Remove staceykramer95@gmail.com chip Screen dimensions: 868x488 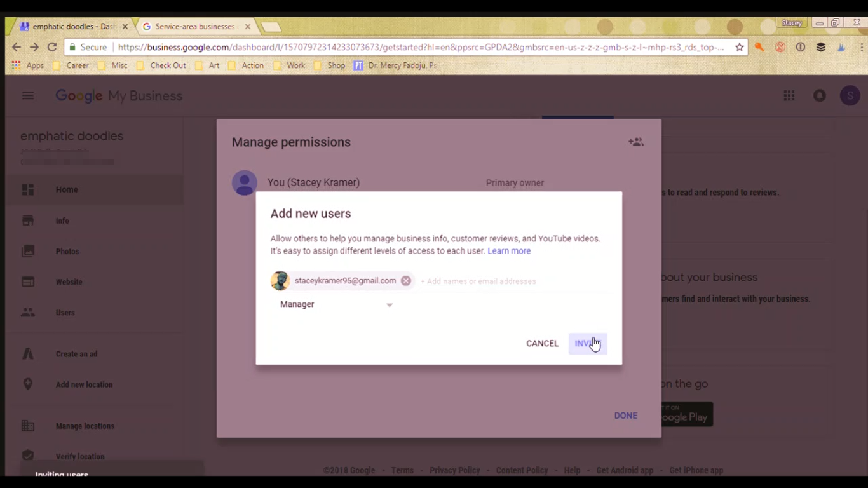point(406,281)
